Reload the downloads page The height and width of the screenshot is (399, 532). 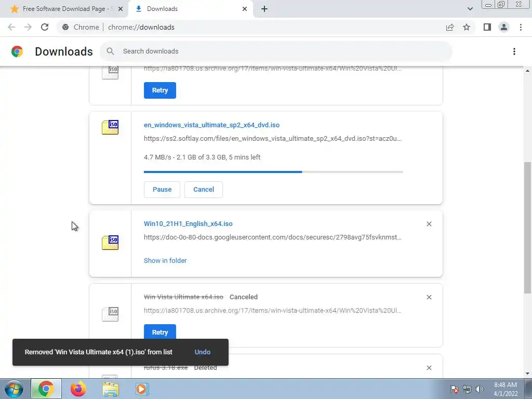point(45,27)
